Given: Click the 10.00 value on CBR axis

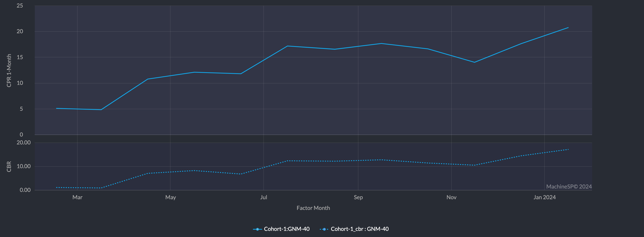Looking at the screenshot, I should [x=24, y=166].
